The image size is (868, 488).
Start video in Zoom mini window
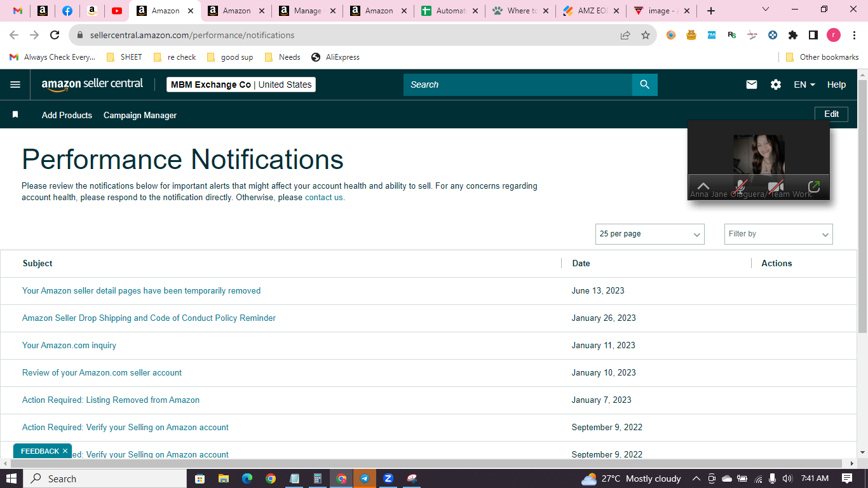pyautogui.click(x=776, y=187)
